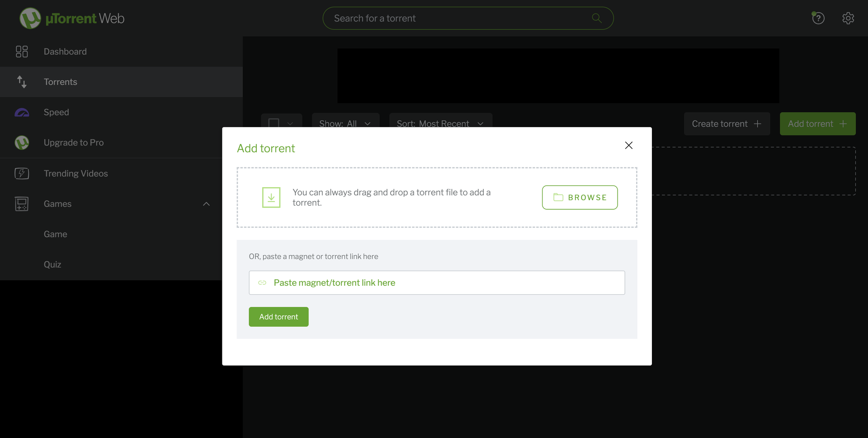This screenshot has width=868, height=438.
Task: Click the Upgrade to Pro badge icon
Action: [x=21, y=142]
